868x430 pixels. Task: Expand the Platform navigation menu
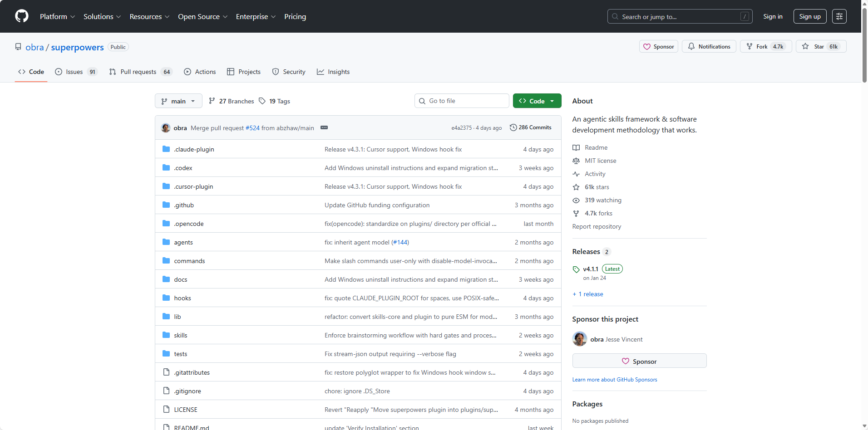57,16
